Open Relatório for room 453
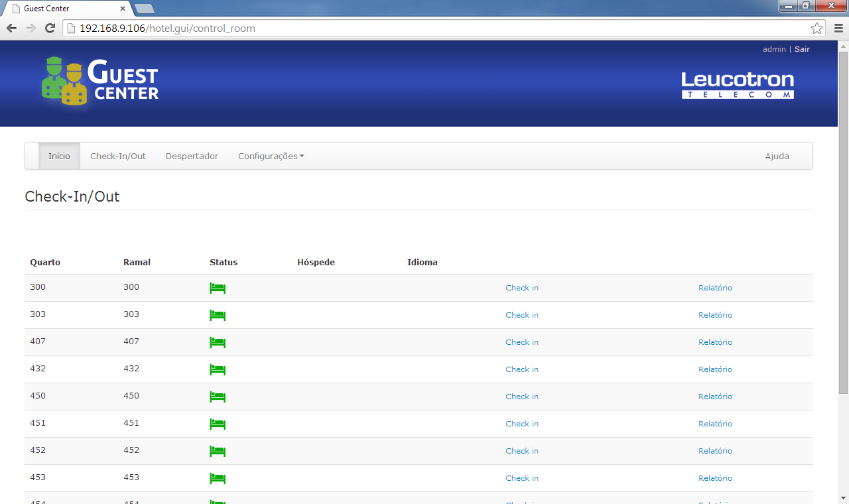The width and height of the screenshot is (849, 504). 715,478
